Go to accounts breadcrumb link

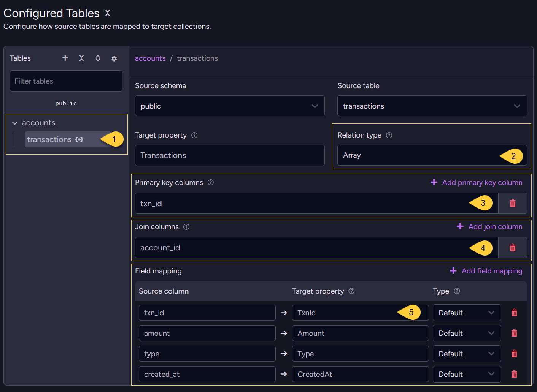[x=150, y=58]
